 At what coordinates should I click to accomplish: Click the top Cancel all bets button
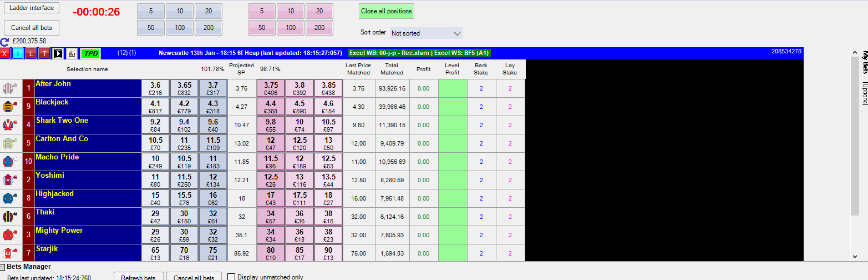[x=32, y=28]
